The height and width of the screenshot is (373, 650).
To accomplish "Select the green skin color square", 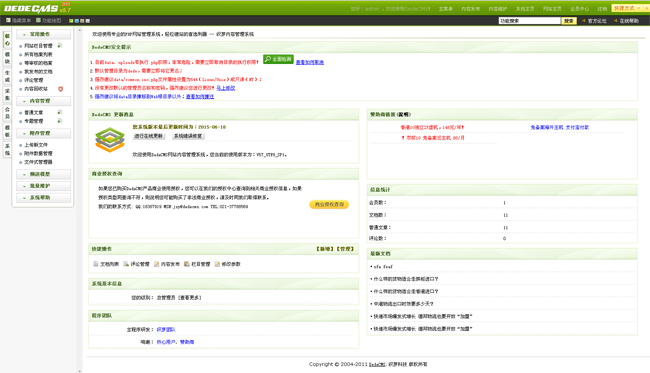I will pos(71,21).
